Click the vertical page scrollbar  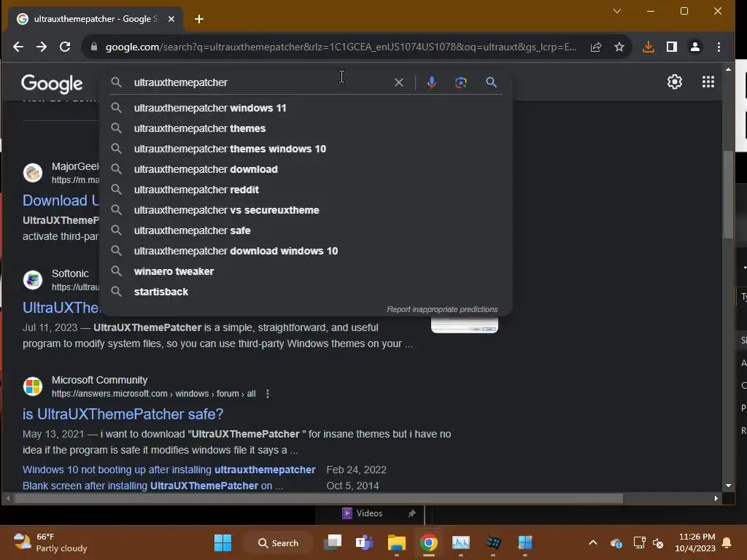point(728,195)
